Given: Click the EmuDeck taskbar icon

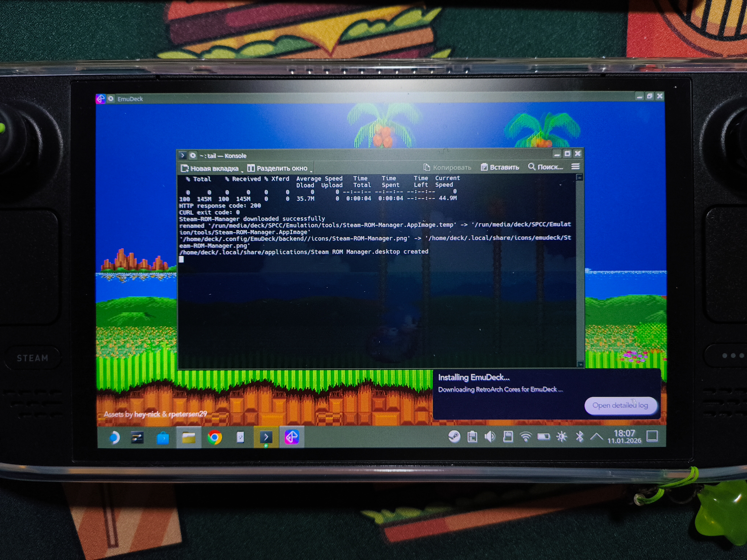Looking at the screenshot, I should pos(292,437).
